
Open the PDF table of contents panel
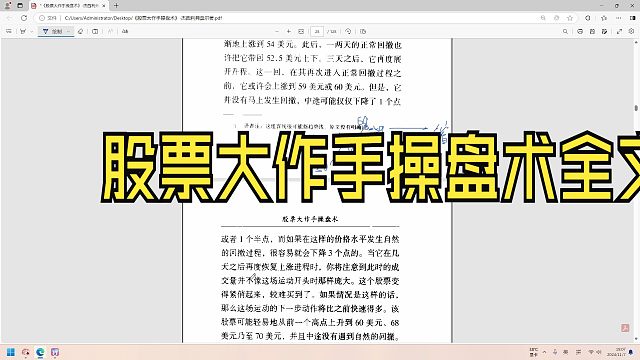coord(9,31)
